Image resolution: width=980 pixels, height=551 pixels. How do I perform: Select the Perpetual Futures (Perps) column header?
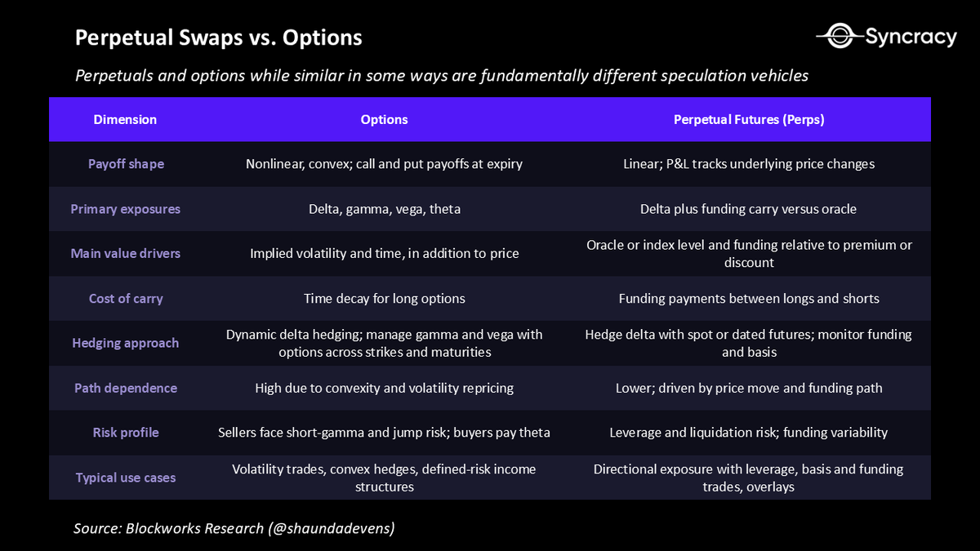click(x=749, y=119)
